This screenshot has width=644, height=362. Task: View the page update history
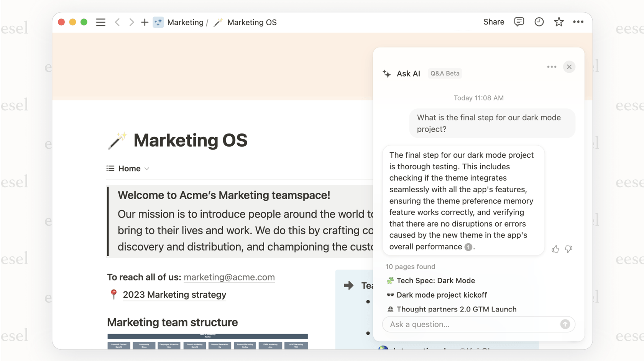[x=539, y=22]
